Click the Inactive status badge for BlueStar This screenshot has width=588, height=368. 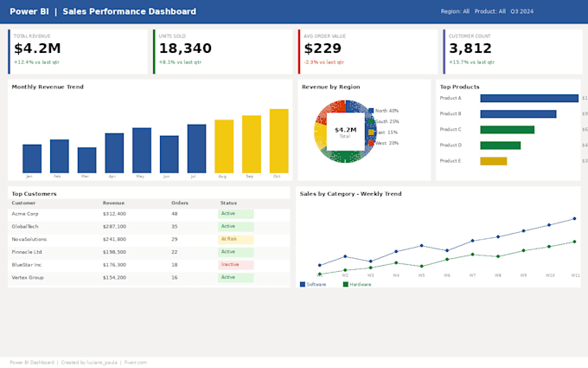236,265
